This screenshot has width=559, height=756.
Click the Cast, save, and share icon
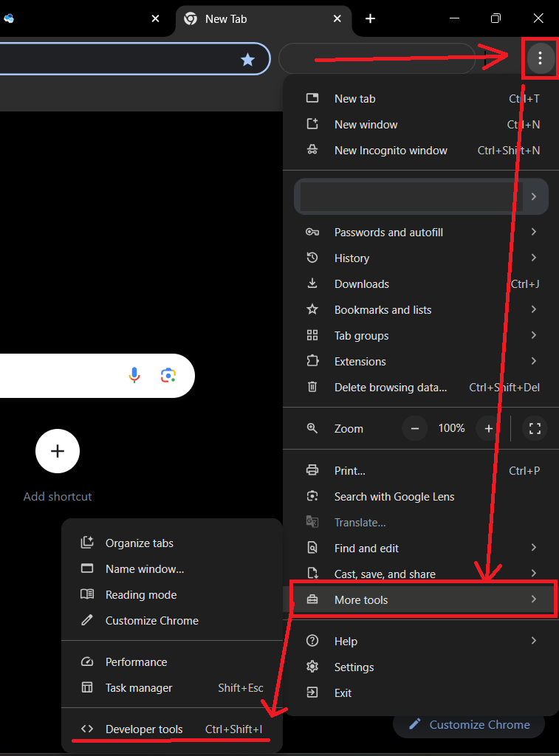[x=312, y=573]
